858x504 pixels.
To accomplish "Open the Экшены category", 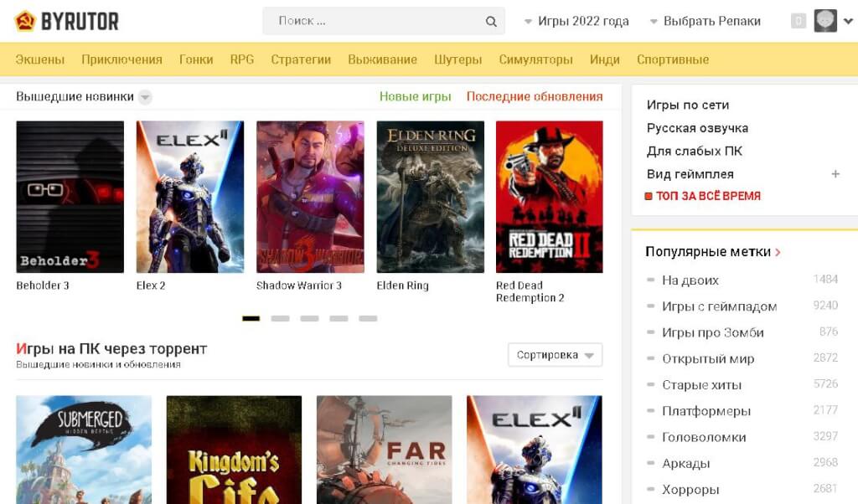I will pyautogui.click(x=40, y=59).
